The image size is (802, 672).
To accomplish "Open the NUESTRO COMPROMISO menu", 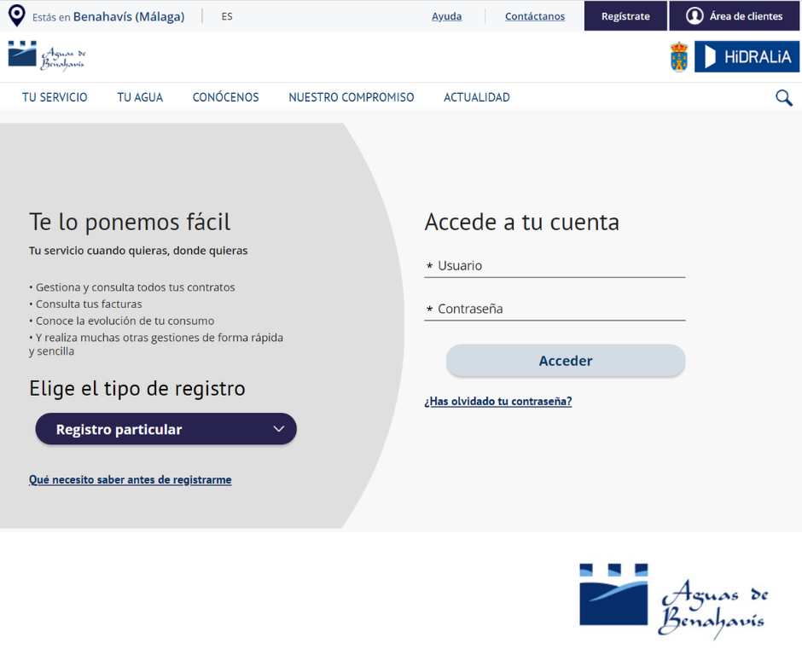I will [x=351, y=97].
